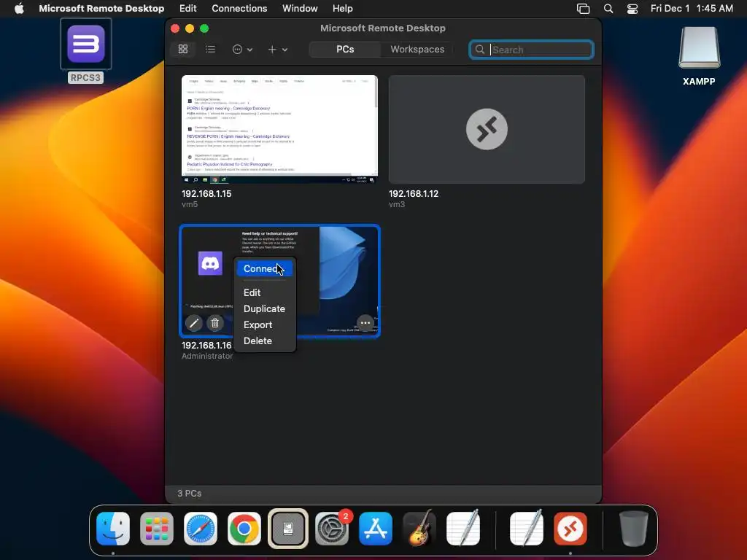This screenshot has height=560, width=747.
Task: Click the date and time in menu bar
Action: 692,8
